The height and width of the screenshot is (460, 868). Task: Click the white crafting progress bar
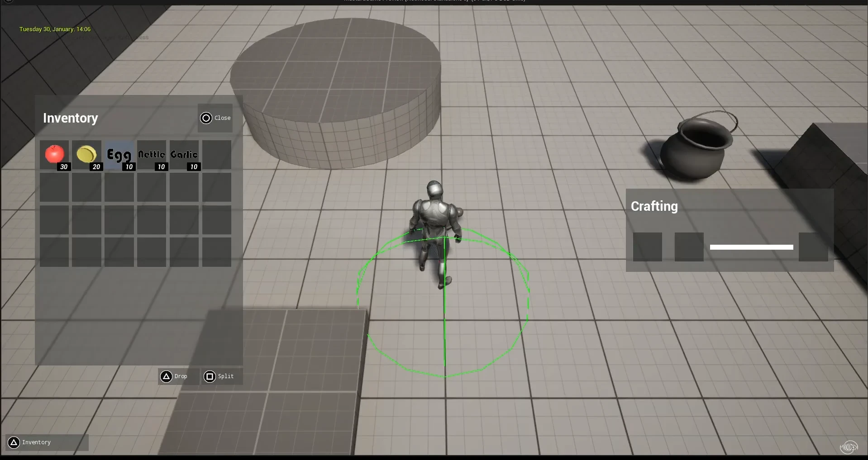click(752, 247)
